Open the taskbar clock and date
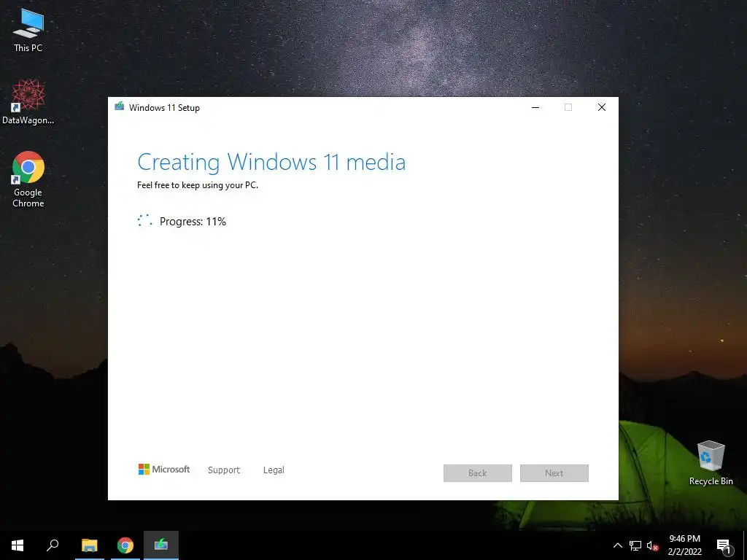This screenshot has height=560, width=747. pyautogui.click(x=684, y=545)
